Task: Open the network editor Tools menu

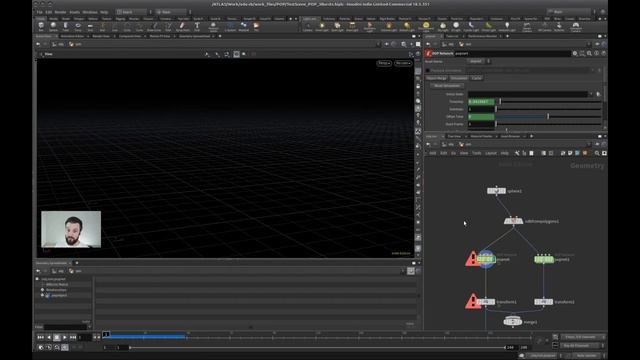Action: coord(476,153)
